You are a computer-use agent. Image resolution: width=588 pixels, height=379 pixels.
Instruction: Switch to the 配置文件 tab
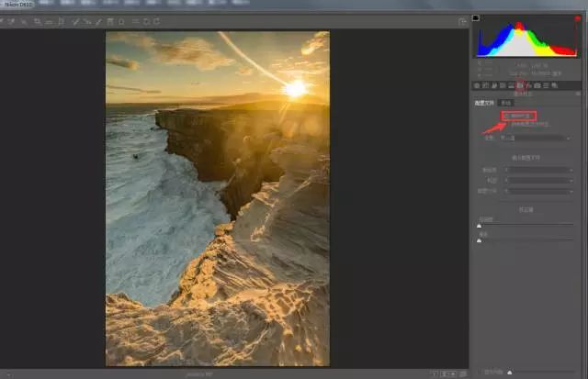[x=483, y=103]
